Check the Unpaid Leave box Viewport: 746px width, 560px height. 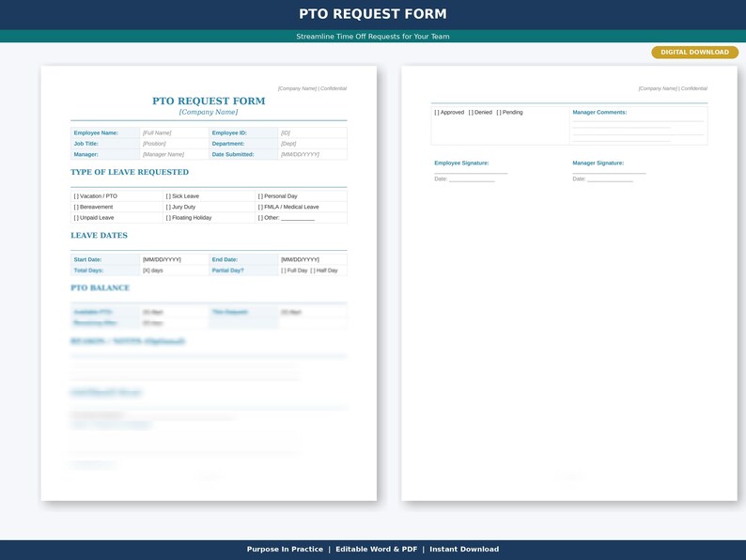76,218
